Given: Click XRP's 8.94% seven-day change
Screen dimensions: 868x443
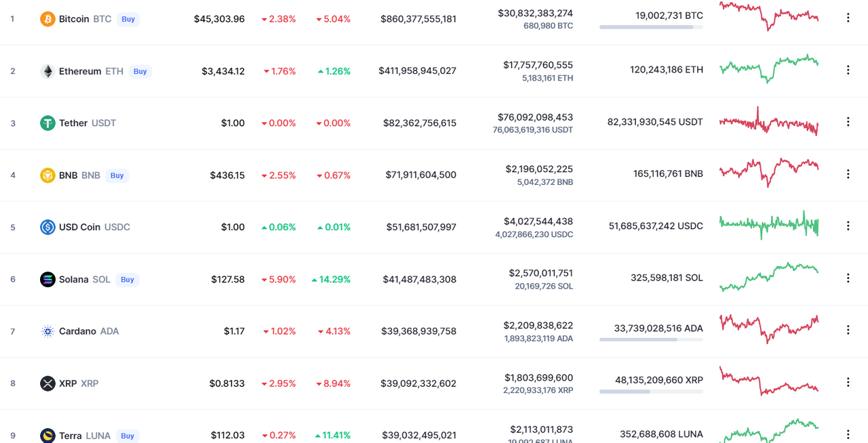Looking at the screenshot, I should coord(333,383).
